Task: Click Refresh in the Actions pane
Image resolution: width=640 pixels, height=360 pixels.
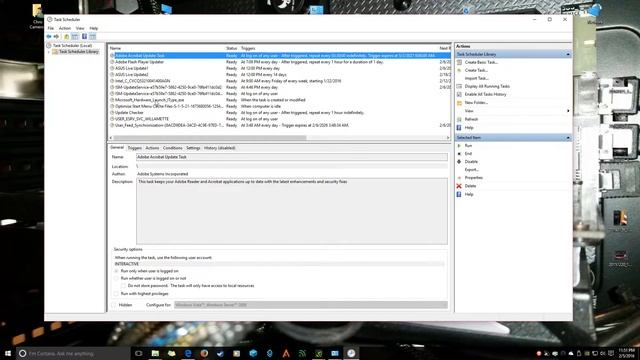Action: coord(471,119)
